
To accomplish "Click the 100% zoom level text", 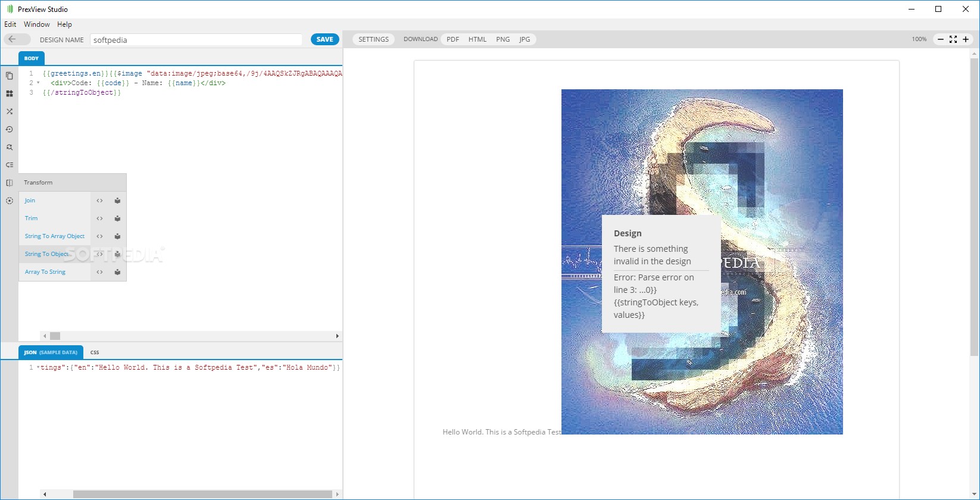I will click(x=919, y=39).
